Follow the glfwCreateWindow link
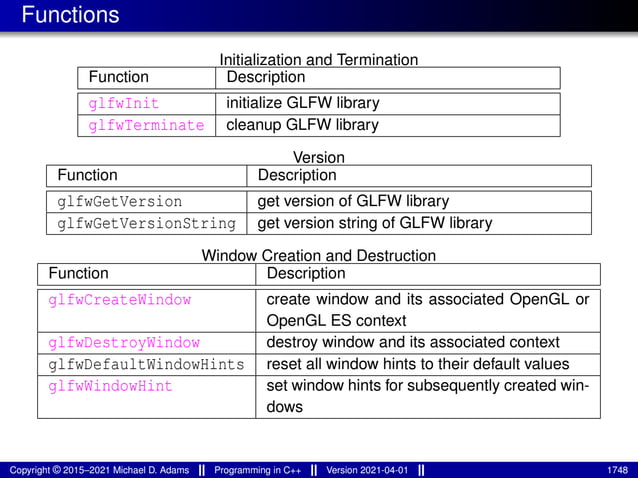Image resolution: width=638 pixels, height=478 pixels. [120, 300]
